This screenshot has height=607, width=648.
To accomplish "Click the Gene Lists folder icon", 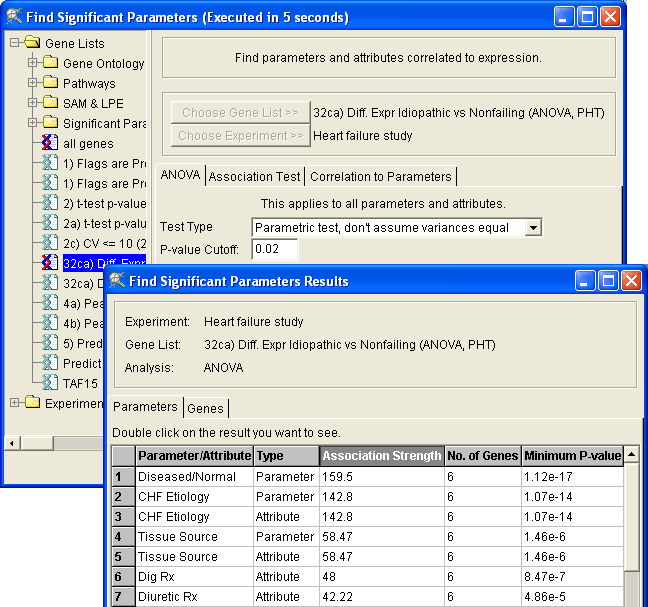I will pos(32,44).
